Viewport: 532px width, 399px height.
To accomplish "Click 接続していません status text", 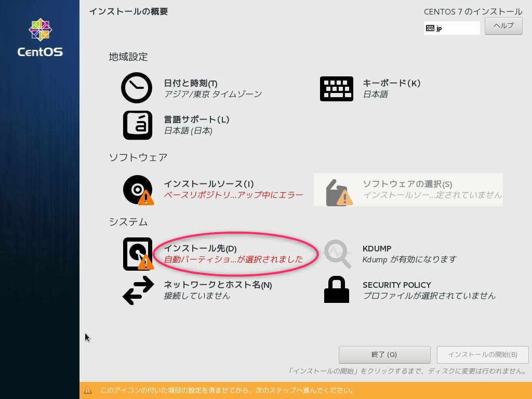I will tap(197, 296).
